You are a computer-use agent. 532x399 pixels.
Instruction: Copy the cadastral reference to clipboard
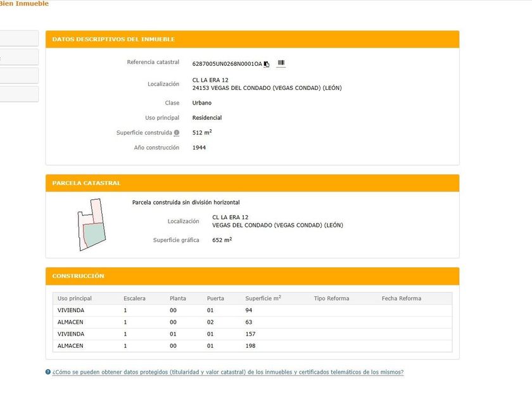[267, 63]
